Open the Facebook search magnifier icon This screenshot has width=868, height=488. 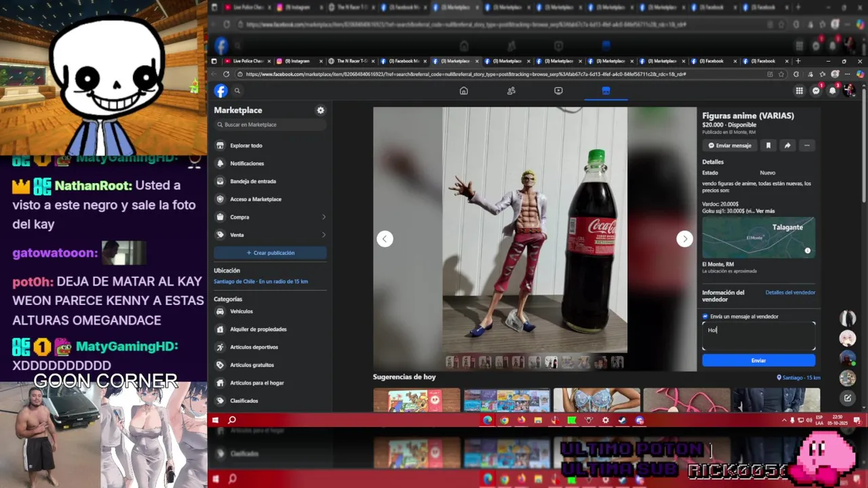[x=237, y=91]
